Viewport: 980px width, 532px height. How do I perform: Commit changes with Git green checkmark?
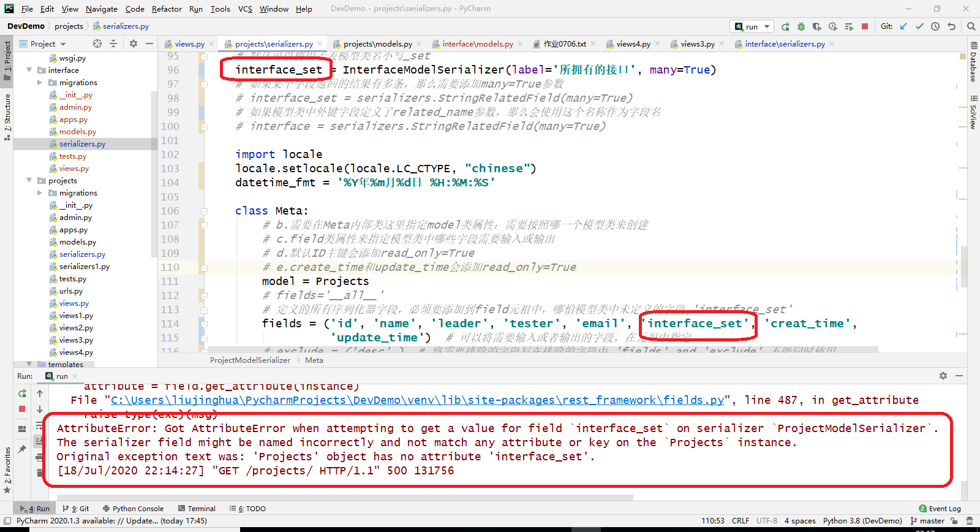[919, 26]
